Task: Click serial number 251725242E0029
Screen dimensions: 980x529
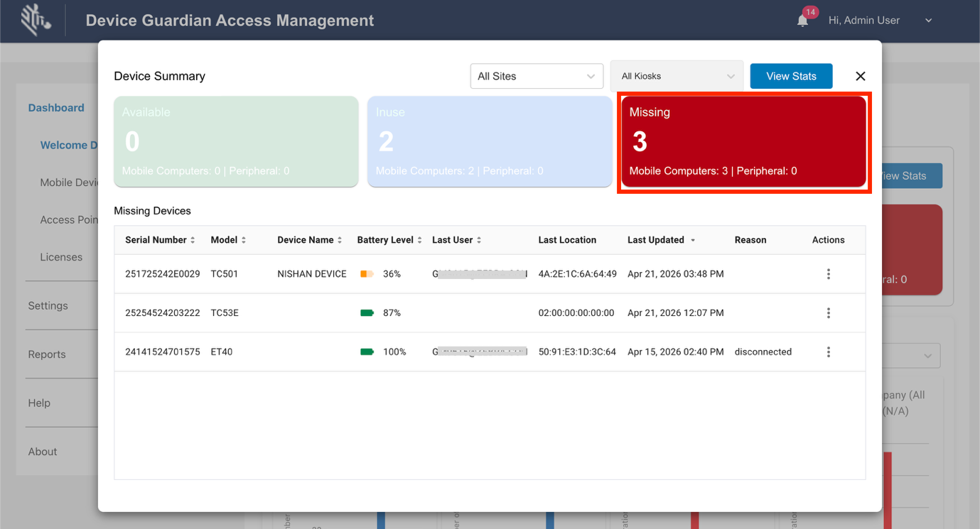Action: 163,274
